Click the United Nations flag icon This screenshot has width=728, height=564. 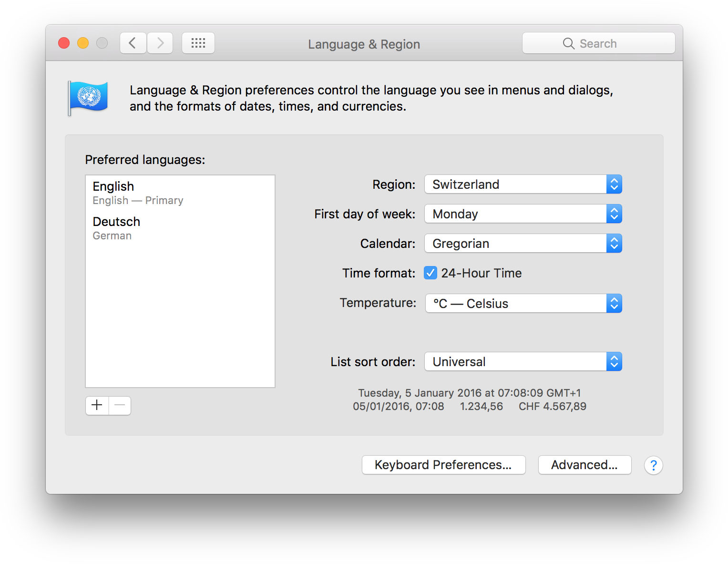88,98
